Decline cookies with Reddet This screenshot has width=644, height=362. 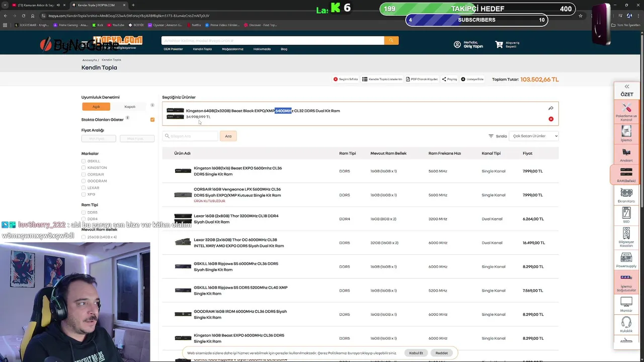pyautogui.click(x=442, y=353)
